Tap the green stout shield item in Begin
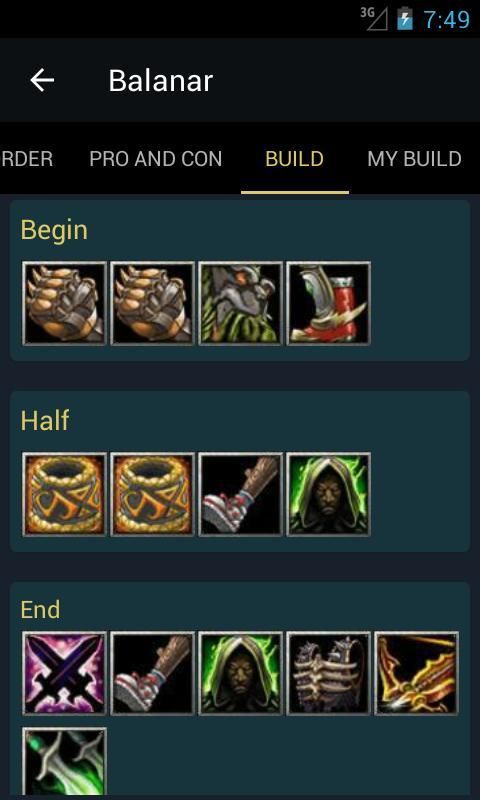The image size is (480, 800). coord(240,304)
